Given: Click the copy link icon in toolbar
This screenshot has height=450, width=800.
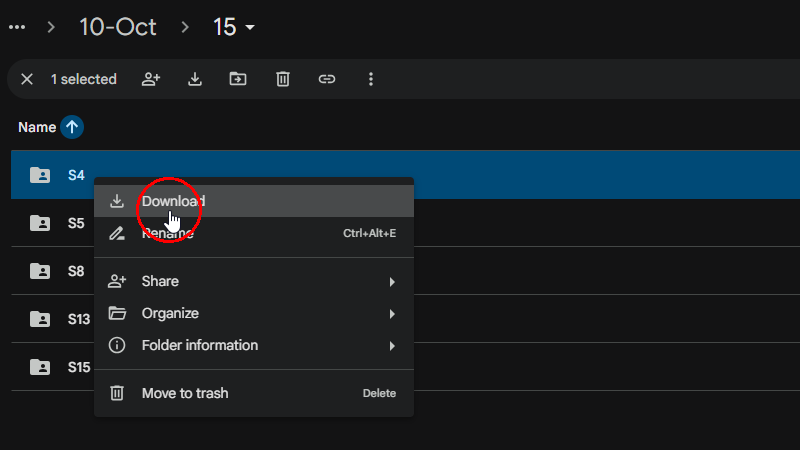Looking at the screenshot, I should pos(327,79).
